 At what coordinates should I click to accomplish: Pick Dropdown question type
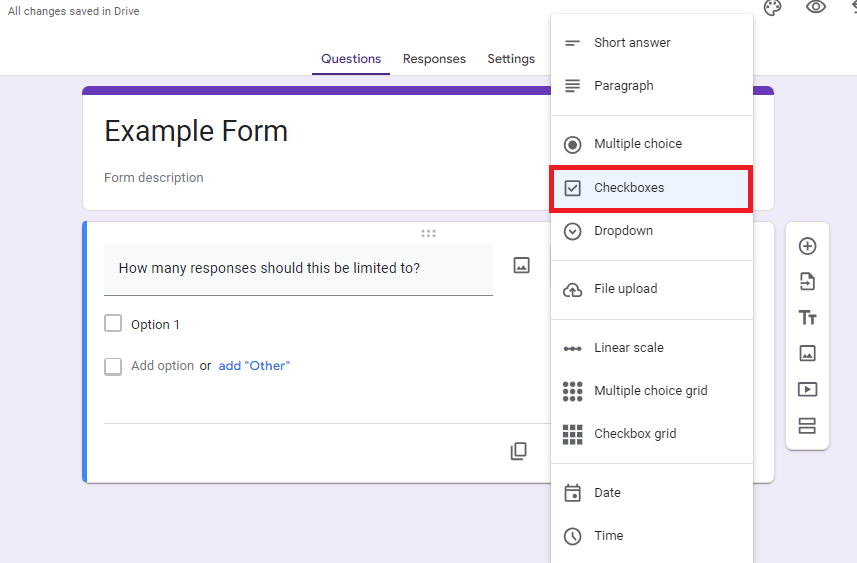651,231
